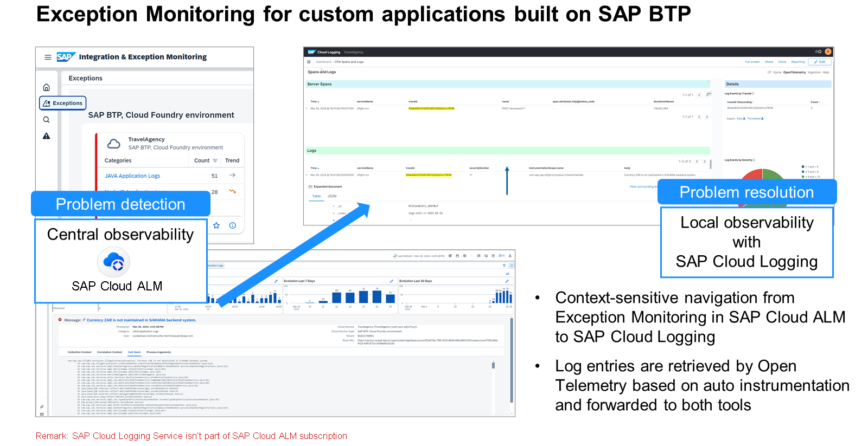Image resolution: width=868 pixels, height=446 pixels.
Task: Open the info icon on the TravelAgency card
Action: click(x=233, y=225)
